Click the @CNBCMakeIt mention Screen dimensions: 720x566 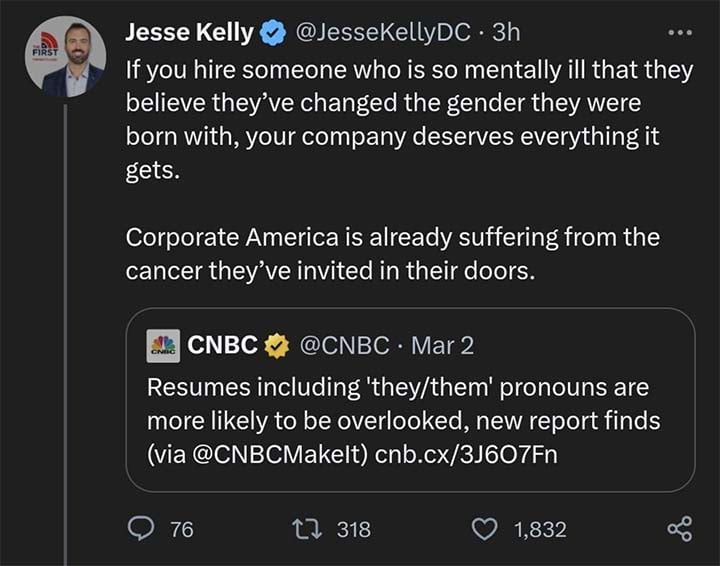click(274, 455)
